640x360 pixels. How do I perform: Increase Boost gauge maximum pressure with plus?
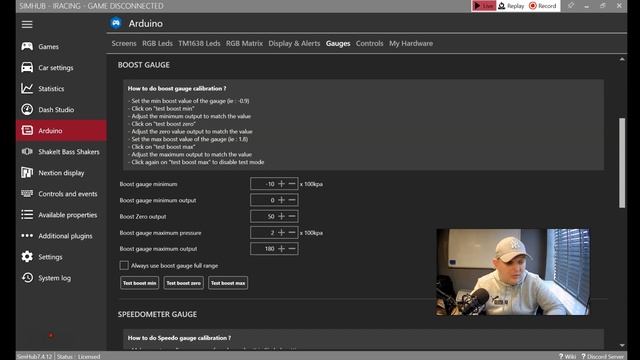(x=281, y=233)
